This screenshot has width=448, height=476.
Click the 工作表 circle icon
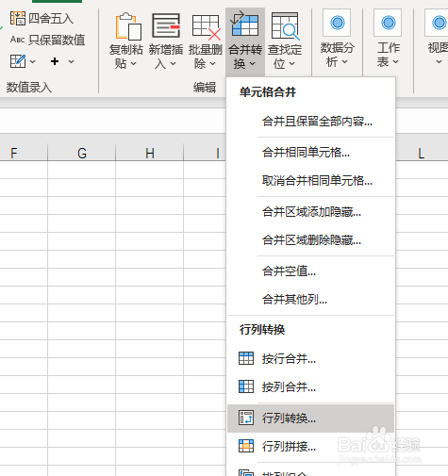coord(389,23)
